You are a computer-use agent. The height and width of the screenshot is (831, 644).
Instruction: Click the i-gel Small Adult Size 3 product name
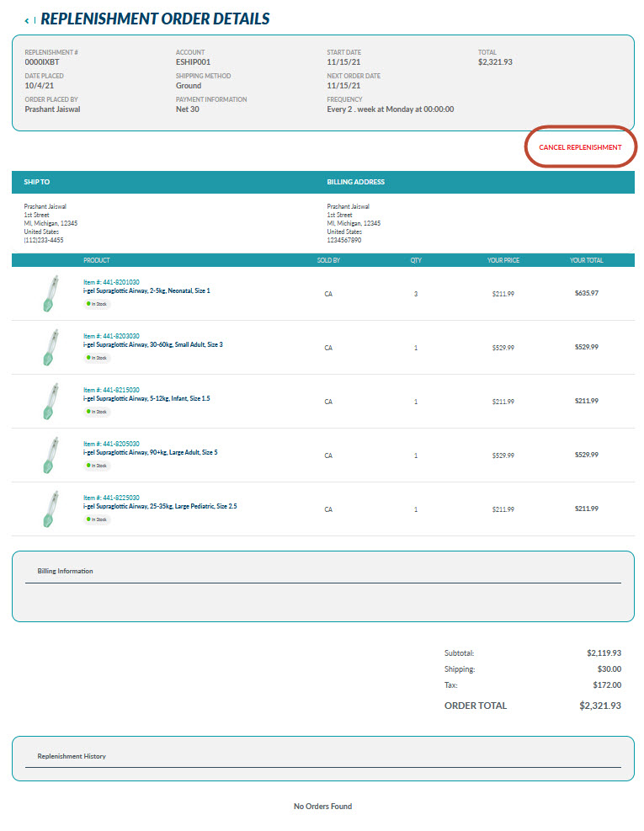[152, 344]
